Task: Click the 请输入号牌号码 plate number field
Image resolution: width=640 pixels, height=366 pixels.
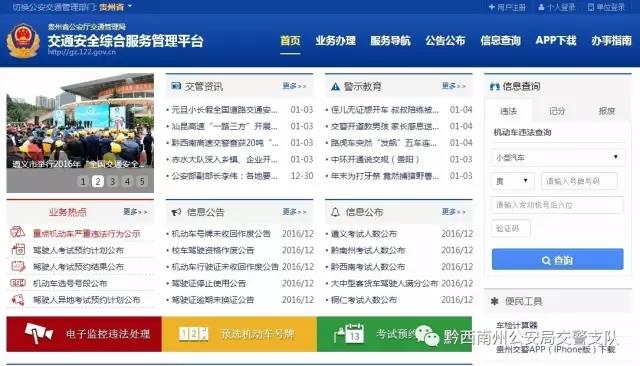Action: tap(579, 181)
